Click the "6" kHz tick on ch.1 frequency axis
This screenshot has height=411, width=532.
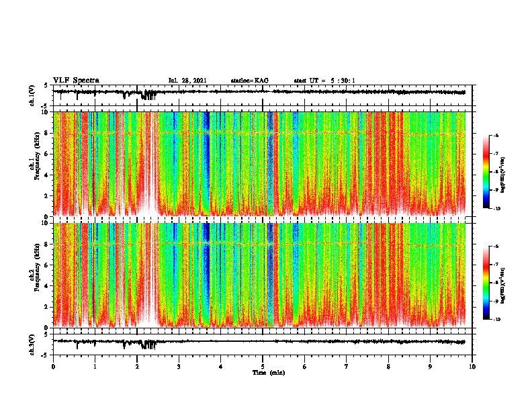coord(46,154)
